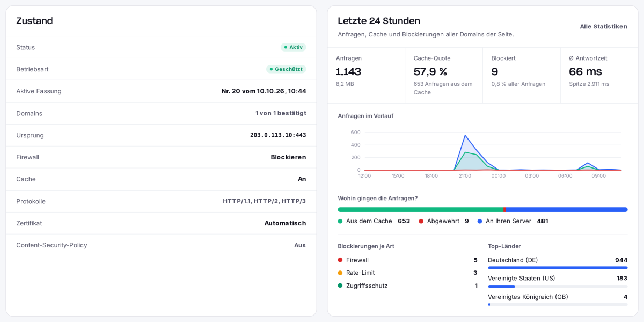644x322 pixels.
Task: Click the Anfragen total "1.143"
Action: (348, 71)
